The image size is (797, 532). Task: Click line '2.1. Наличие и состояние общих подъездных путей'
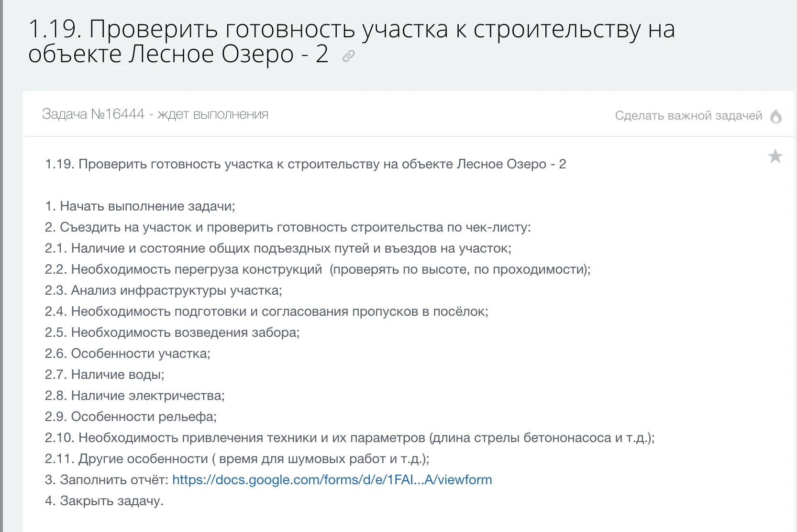(278, 248)
